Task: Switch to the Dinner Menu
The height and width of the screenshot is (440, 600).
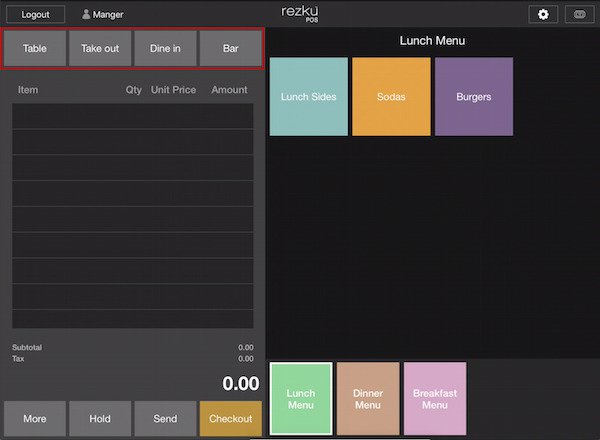Action: click(x=368, y=399)
